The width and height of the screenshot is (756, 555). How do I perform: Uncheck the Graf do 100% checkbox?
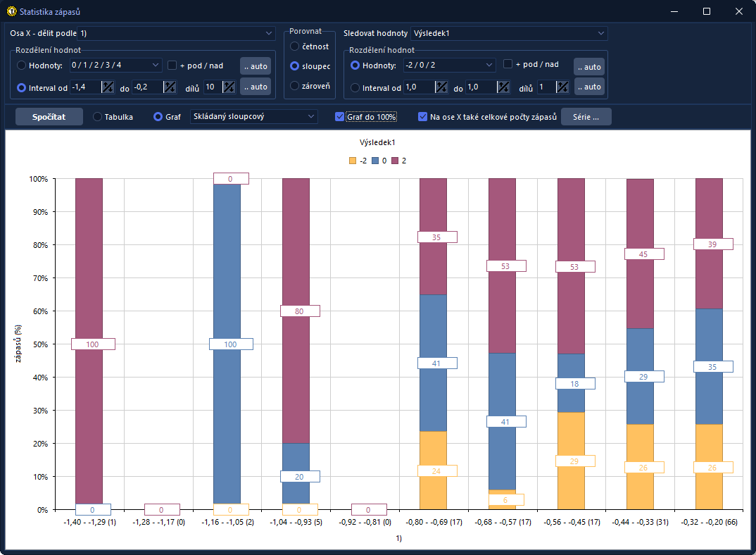coord(340,117)
